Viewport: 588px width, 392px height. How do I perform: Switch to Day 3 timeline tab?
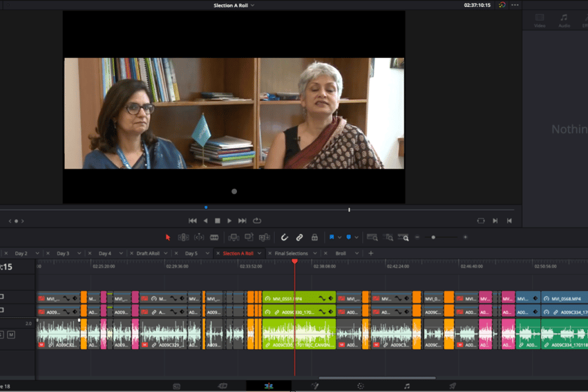(x=63, y=254)
